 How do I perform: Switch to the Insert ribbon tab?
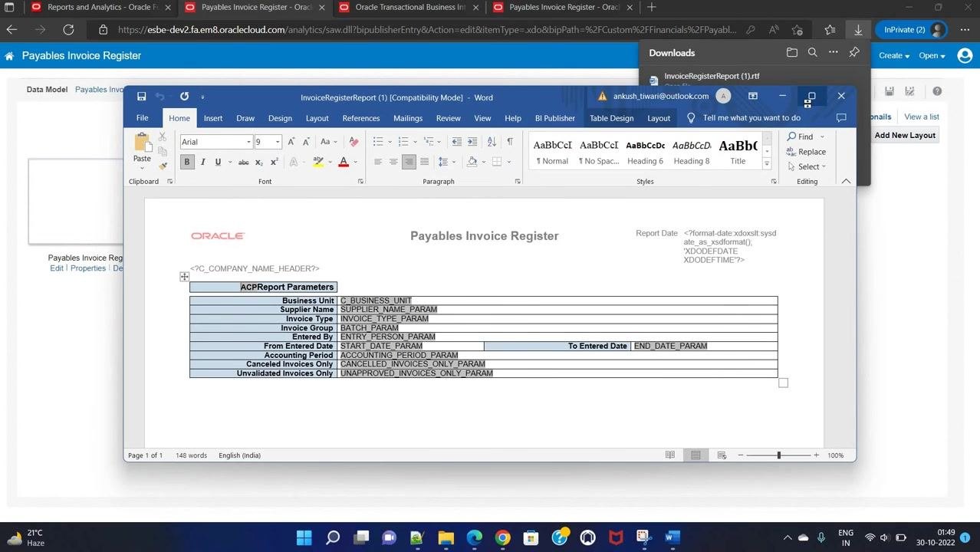click(213, 118)
